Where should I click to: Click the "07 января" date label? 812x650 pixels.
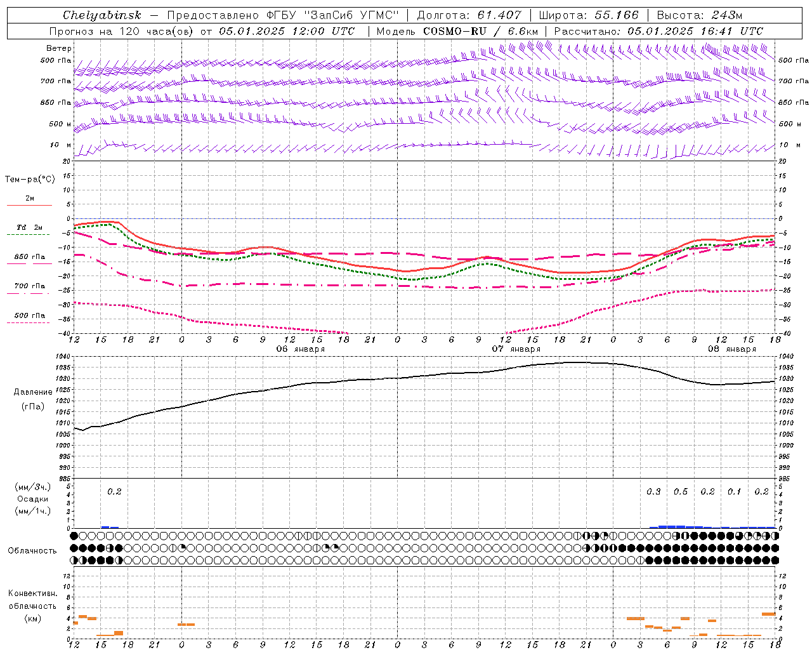tap(516, 349)
